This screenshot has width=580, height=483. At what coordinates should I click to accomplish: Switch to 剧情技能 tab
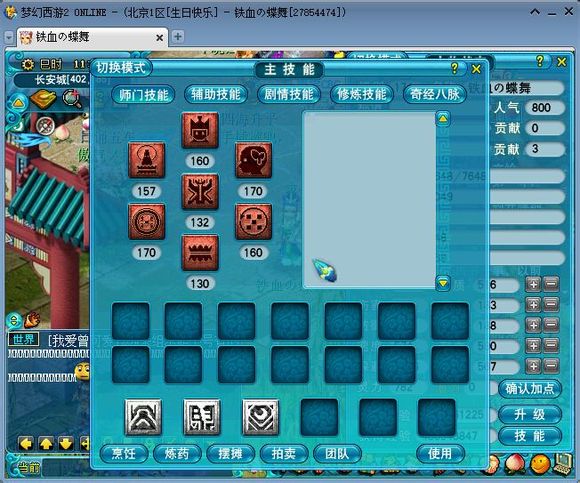click(289, 94)
